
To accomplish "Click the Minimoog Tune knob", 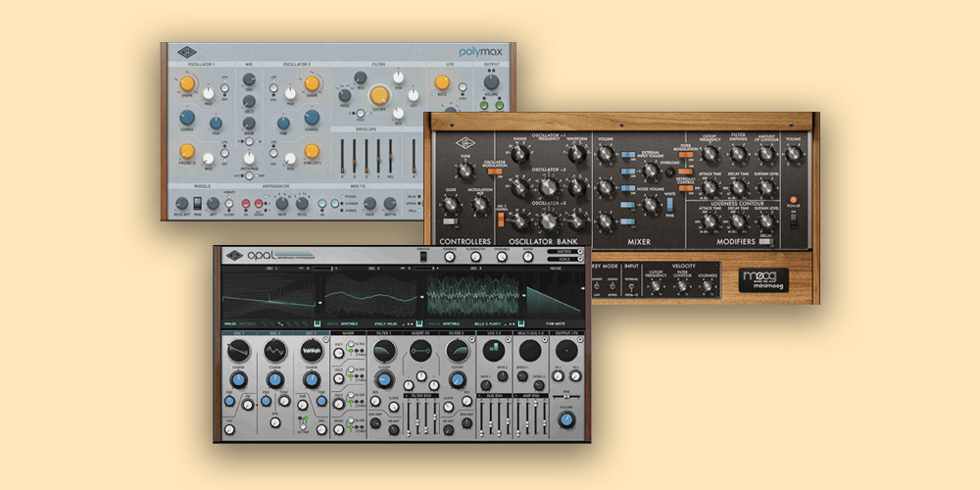I will 465,171.
